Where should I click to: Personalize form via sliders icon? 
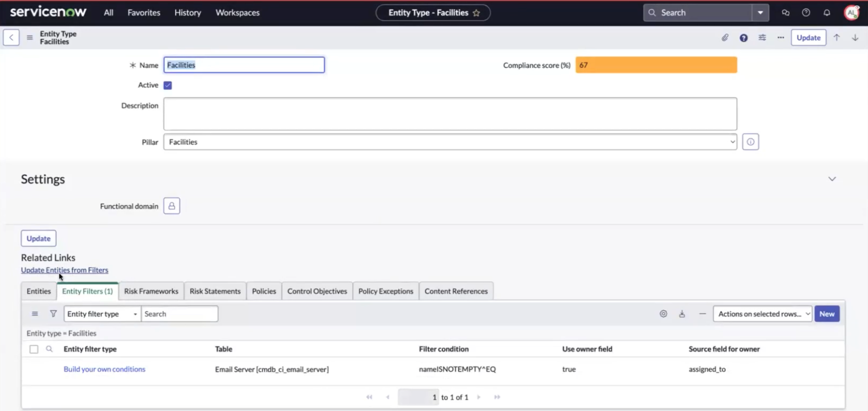(762, 37)
